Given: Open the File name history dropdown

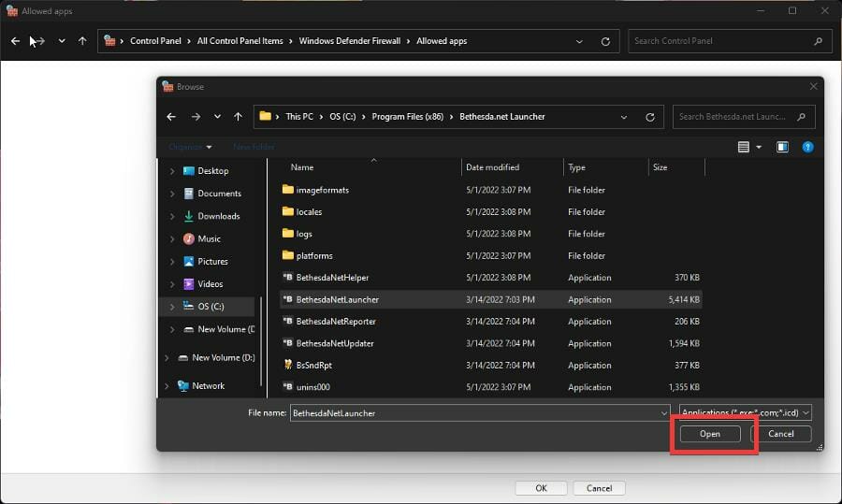Looking at the screenshot, I should click(663, 412).
